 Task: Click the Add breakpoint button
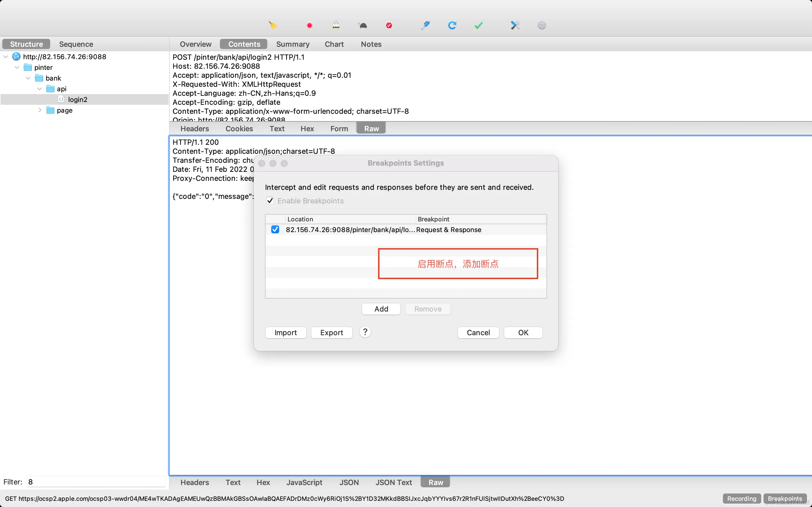381,309
